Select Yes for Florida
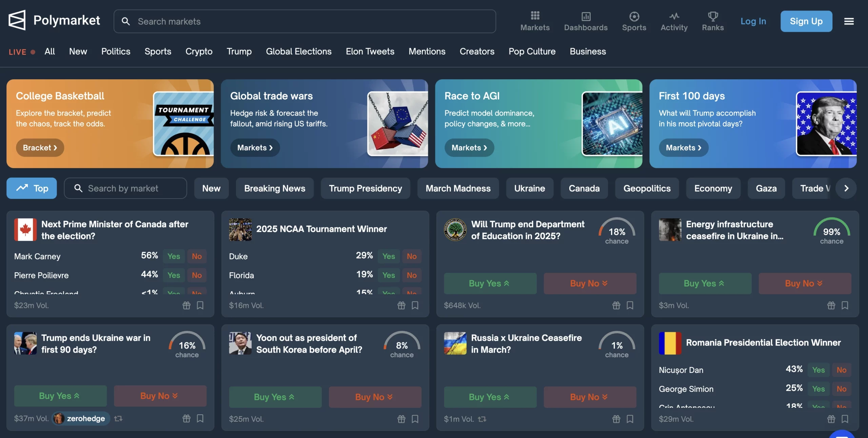The height and width of the screenshot is (438, 868). pos(389,275)
